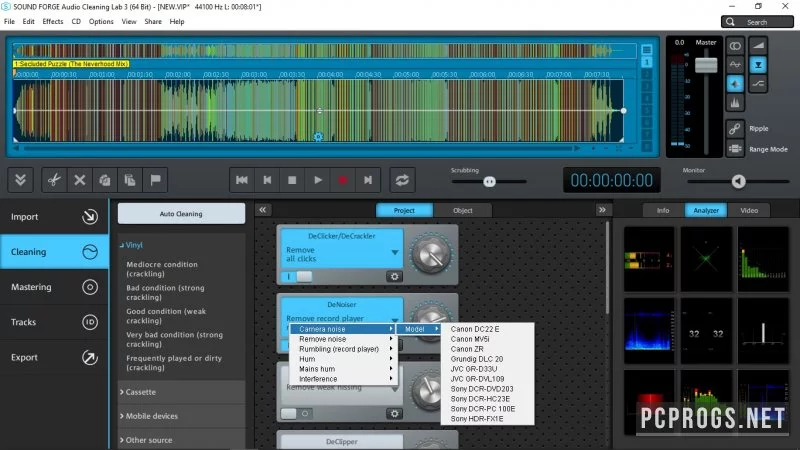The image size is (800, 450).
Task: Open the DeNoiser preset dropdown
Action: pos(395,319)
